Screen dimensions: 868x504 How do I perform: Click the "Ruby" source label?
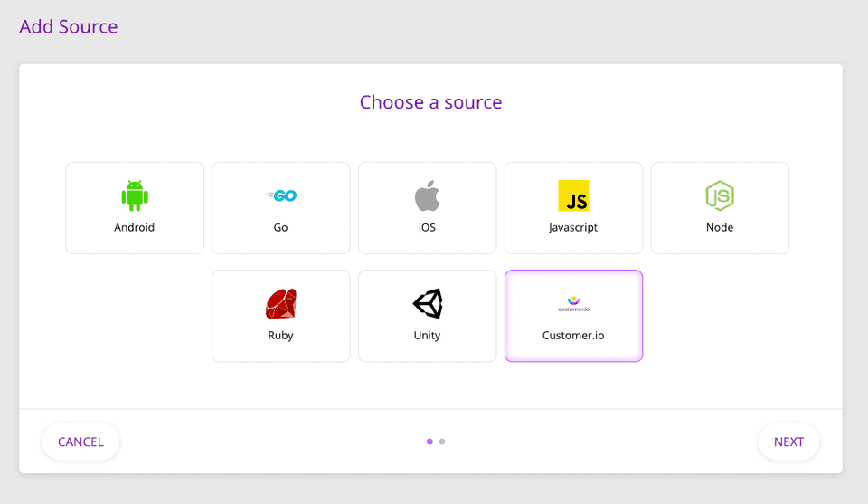281,336
